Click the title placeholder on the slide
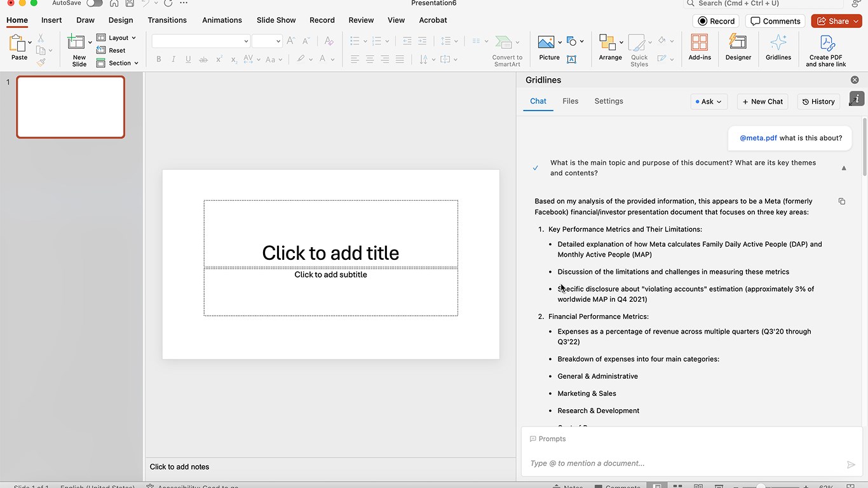 pyautogui.click(x=330, y=234)
